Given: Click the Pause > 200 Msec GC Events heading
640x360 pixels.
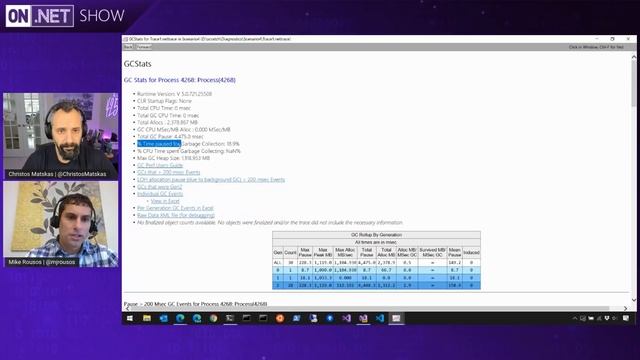Looking at the screenshot, I should 196,304.
